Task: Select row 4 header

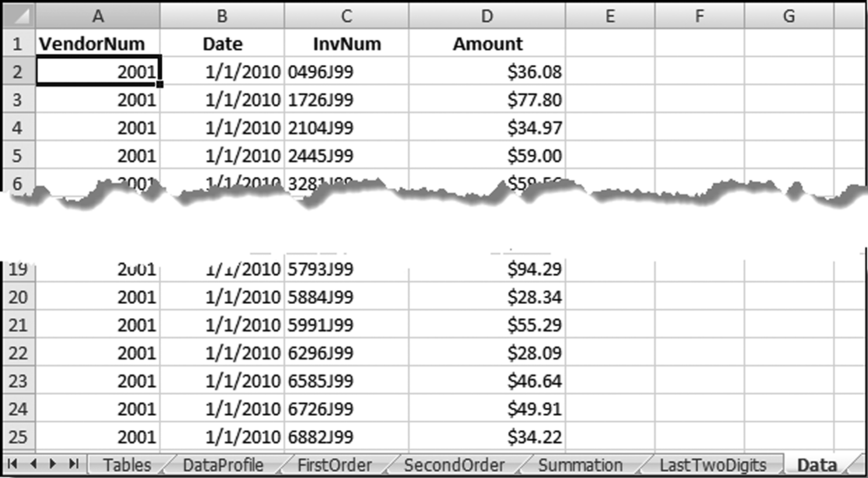Action: (x=19, y=127)
